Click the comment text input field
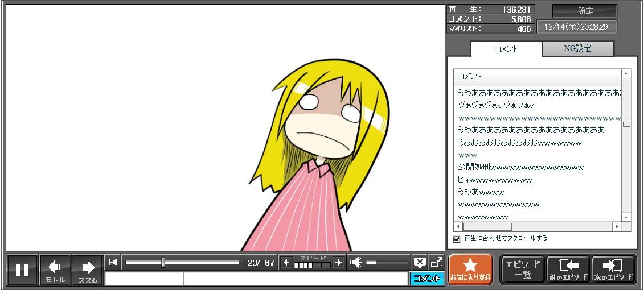 point(295,279)
